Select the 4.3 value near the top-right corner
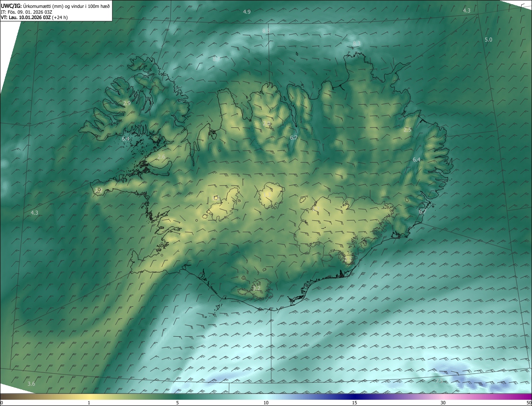Viewport: 532px width, 406px height. tap(467, 10)
